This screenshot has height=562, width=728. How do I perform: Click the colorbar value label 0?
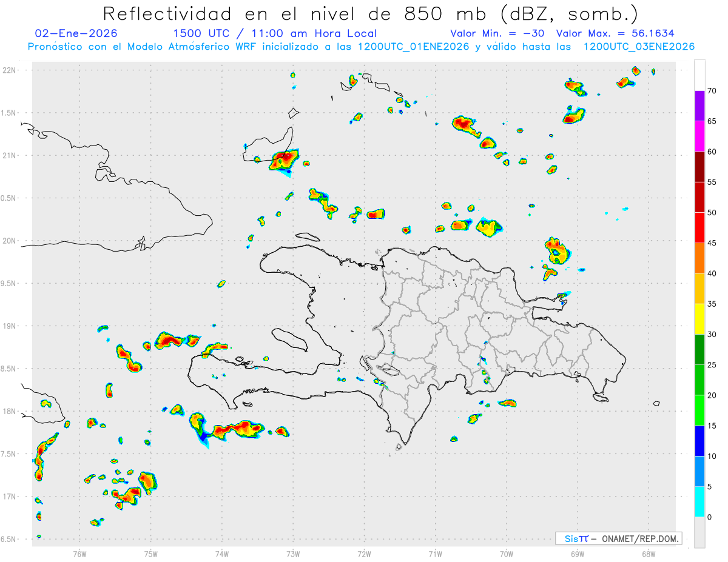[709, 517]
